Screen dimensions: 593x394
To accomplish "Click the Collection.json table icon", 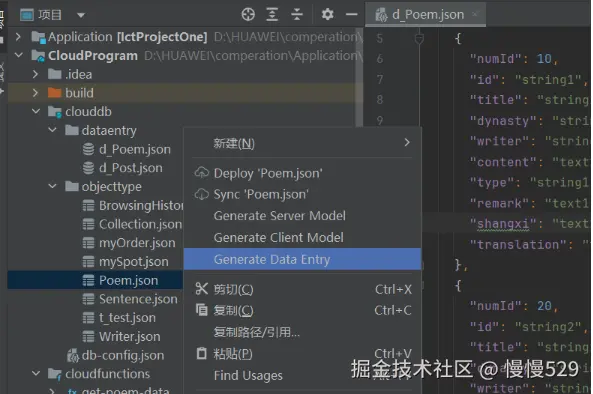I will [x=88, y=224].
